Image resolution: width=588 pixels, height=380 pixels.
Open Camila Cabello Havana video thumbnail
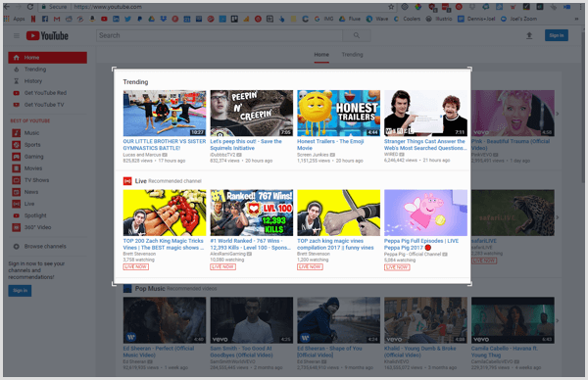tap(513, 320)
